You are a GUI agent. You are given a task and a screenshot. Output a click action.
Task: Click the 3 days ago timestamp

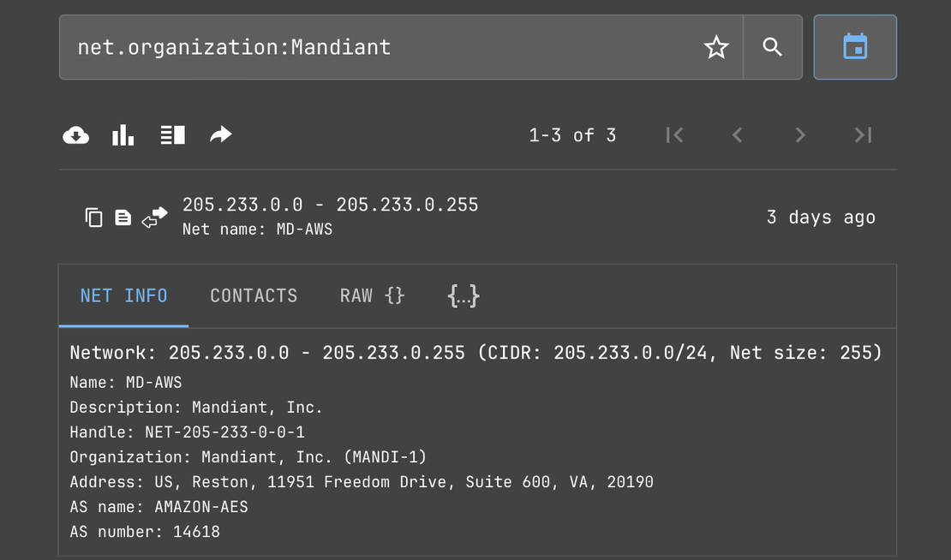coord(820,217)
